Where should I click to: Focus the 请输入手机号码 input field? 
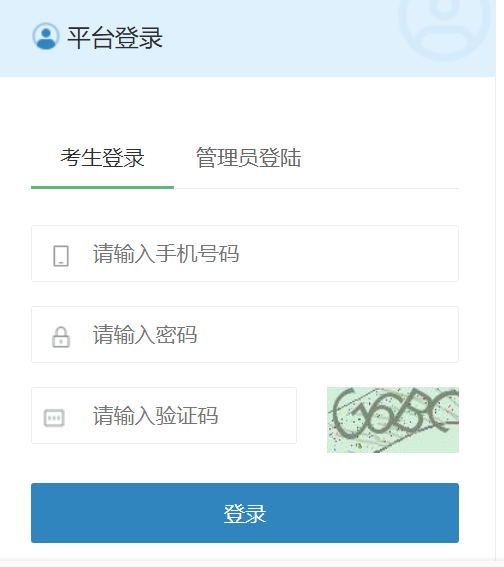(245, 253)
